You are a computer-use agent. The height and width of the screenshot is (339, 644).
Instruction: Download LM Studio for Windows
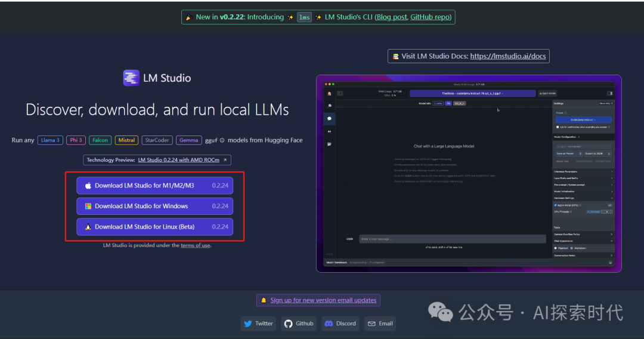click(154, 206)
